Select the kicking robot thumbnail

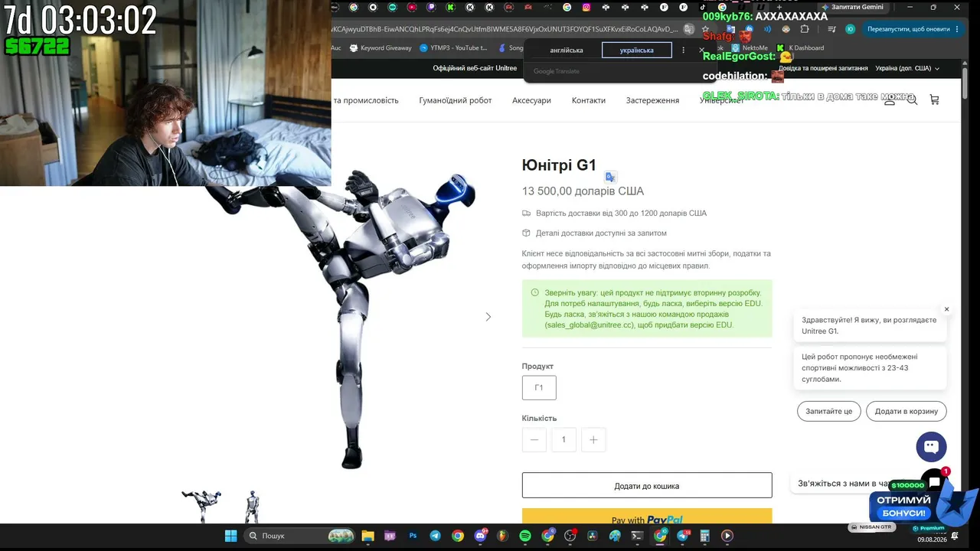[202, 506]
